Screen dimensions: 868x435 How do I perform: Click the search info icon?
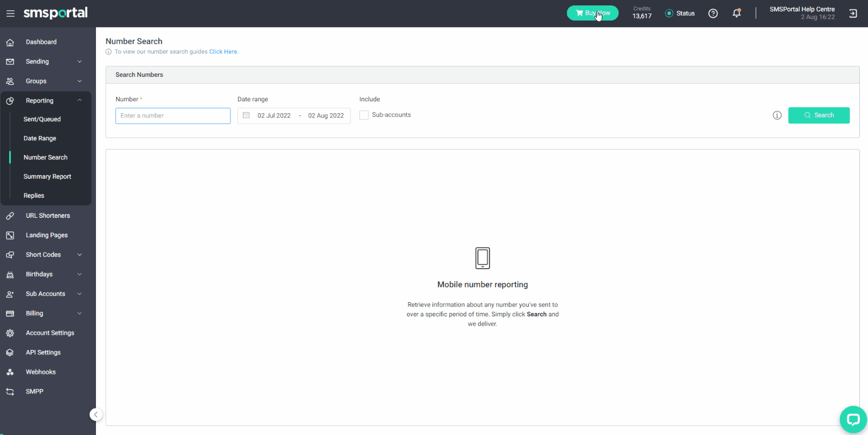point(777,115)
